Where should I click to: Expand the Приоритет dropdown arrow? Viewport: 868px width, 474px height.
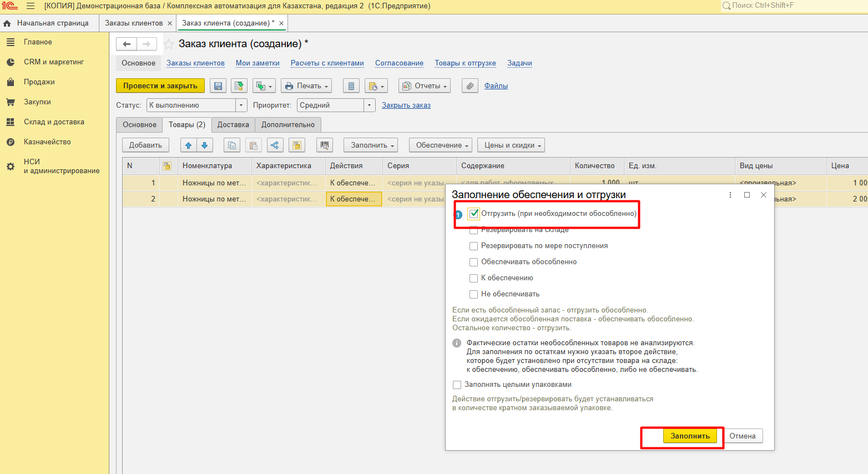(x=370, y=105)
